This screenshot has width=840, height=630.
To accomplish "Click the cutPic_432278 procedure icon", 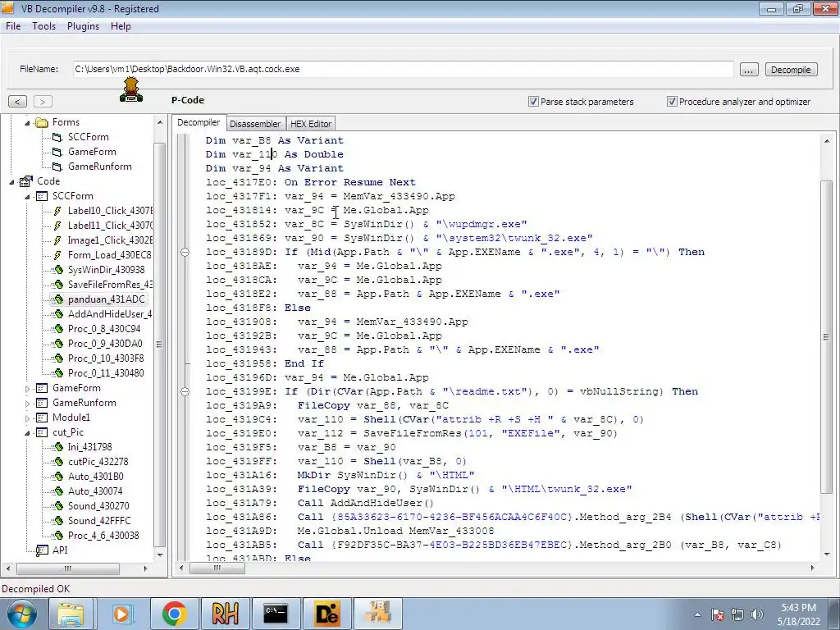I will click(57, 462).
